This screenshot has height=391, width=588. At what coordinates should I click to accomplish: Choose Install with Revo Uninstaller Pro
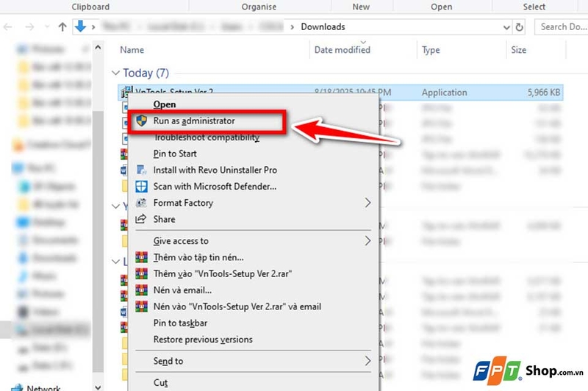click(x=215, y=171)
